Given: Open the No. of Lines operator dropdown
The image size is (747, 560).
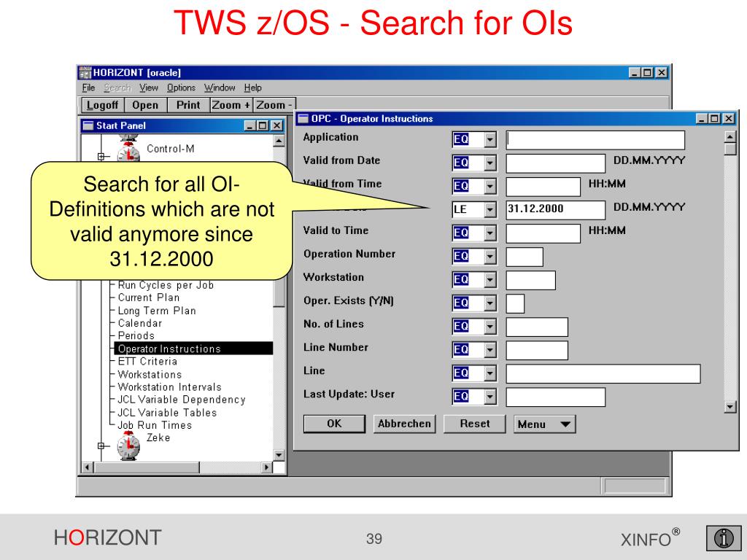Looking at the screenshot, I should [489, 326].
